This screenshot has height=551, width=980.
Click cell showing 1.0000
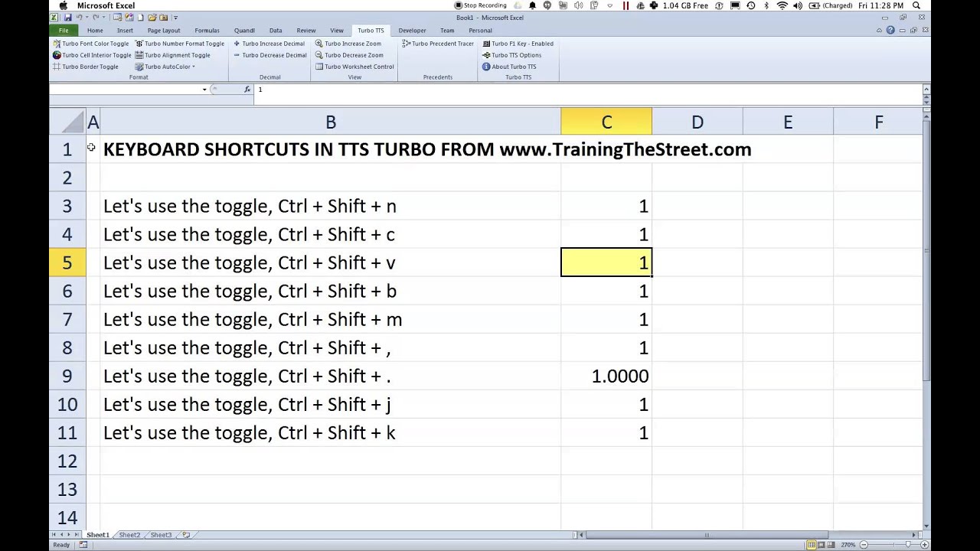(606, 376)
